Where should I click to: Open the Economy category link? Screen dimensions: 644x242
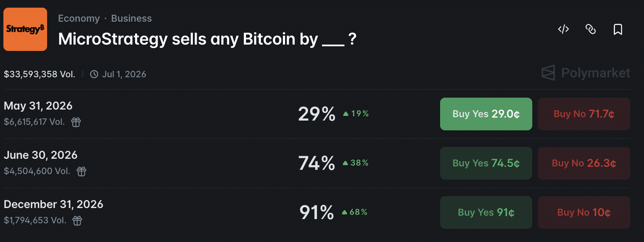coord(79,19)
